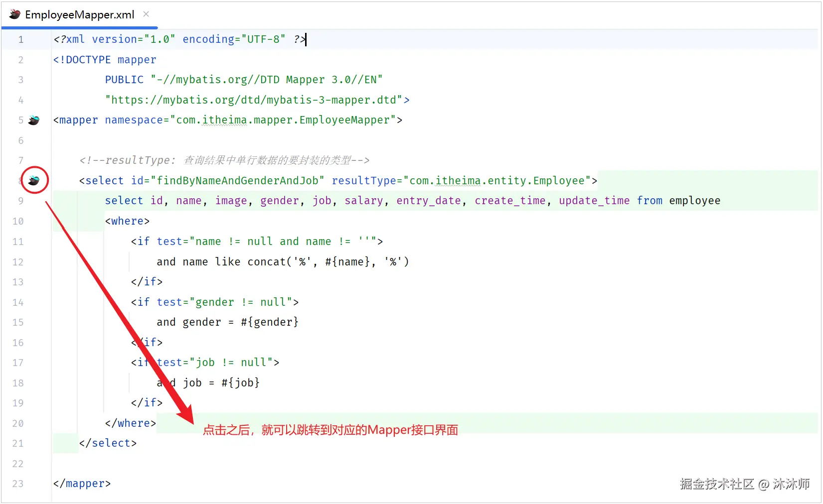Close the EmployeeMapper.xml tab
Screen dimensions: 823x504
pyautogui.click(x=146, y=14)
